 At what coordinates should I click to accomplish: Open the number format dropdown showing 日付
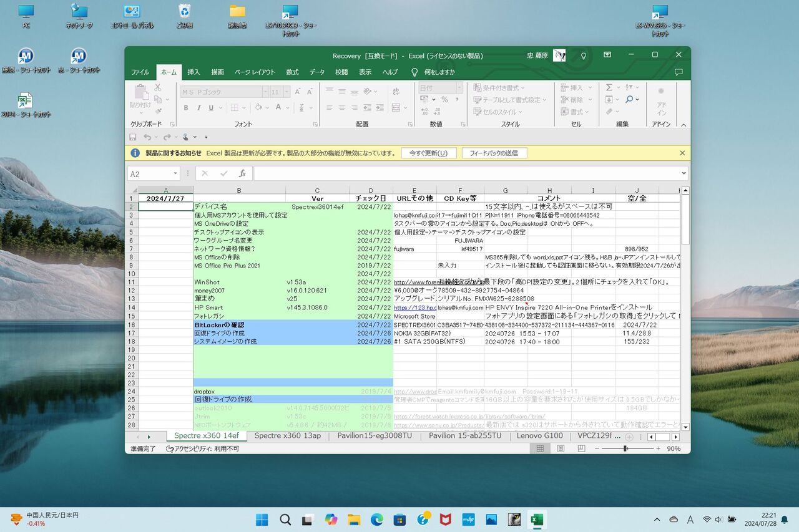[459, 88]
